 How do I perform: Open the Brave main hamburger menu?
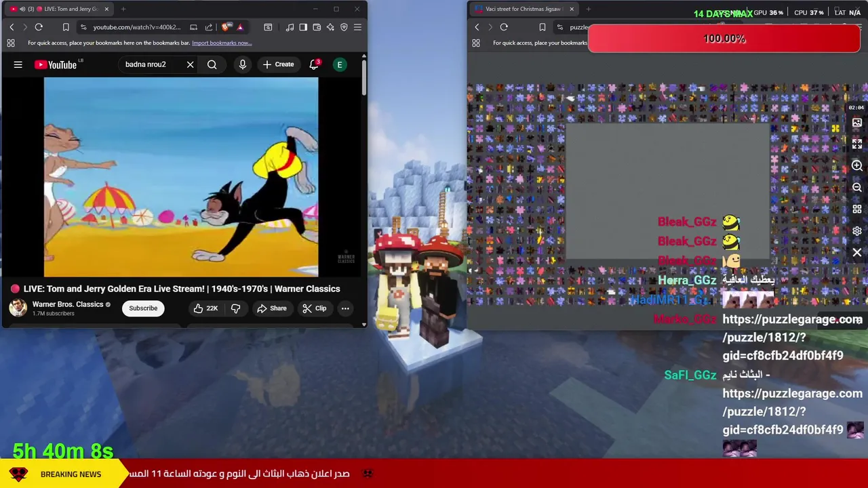coord(357,27)
